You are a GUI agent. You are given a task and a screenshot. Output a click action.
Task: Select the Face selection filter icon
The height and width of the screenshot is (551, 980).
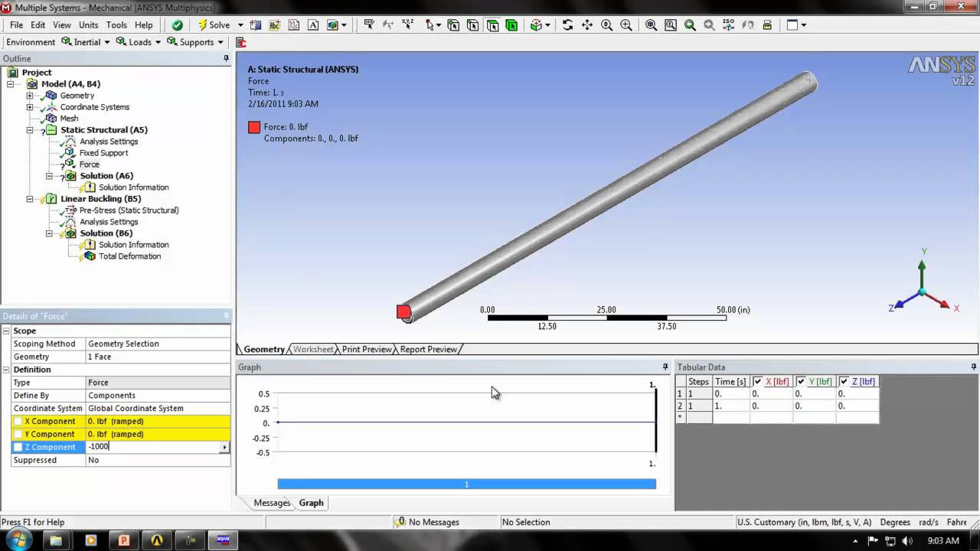(x=492, y=24)
